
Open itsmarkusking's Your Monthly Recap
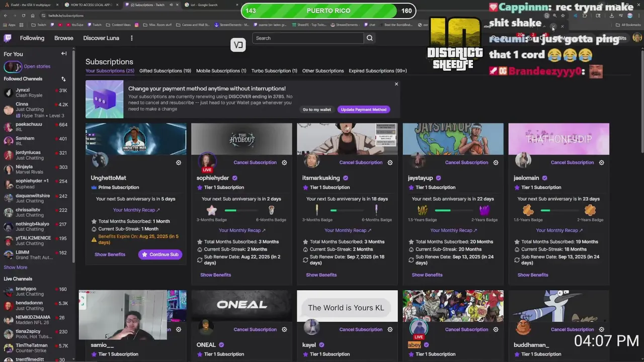(348, 230)
